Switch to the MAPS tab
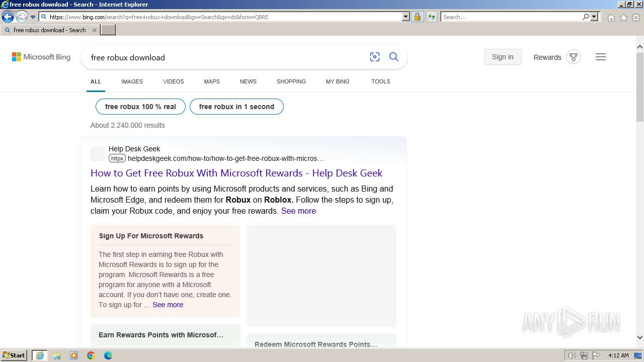The image size is (644, 362). tap(212, 81)
